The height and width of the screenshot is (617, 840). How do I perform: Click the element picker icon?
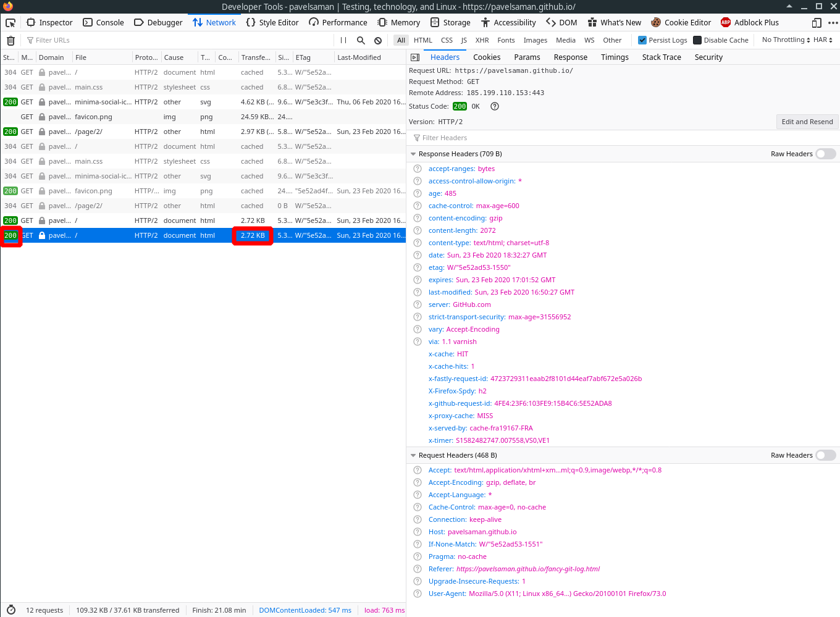10,23
